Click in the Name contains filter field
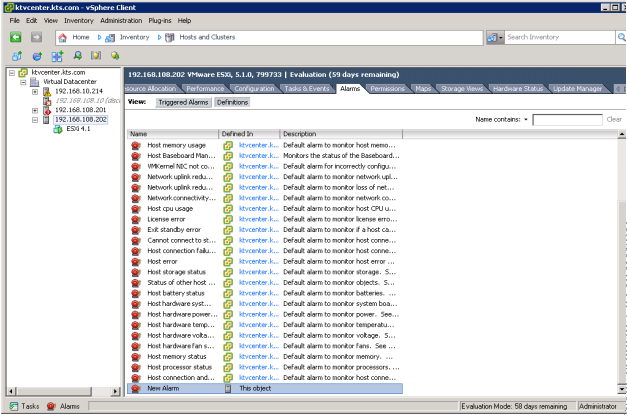 tap(567, 120)
